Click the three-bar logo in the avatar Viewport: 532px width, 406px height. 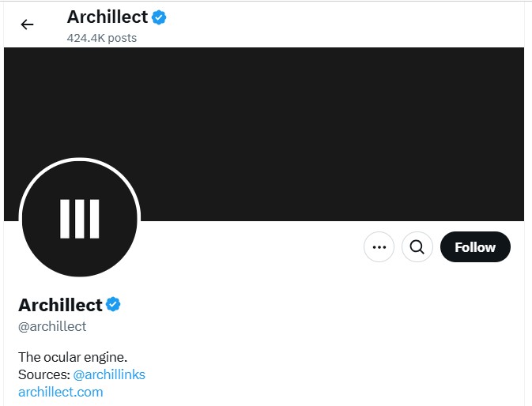80,219
